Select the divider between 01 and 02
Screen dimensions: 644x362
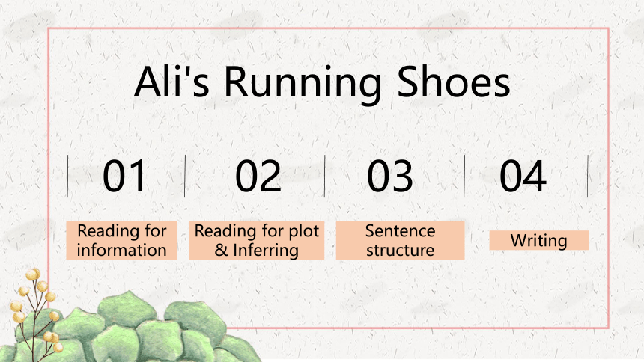click(185, 176)
